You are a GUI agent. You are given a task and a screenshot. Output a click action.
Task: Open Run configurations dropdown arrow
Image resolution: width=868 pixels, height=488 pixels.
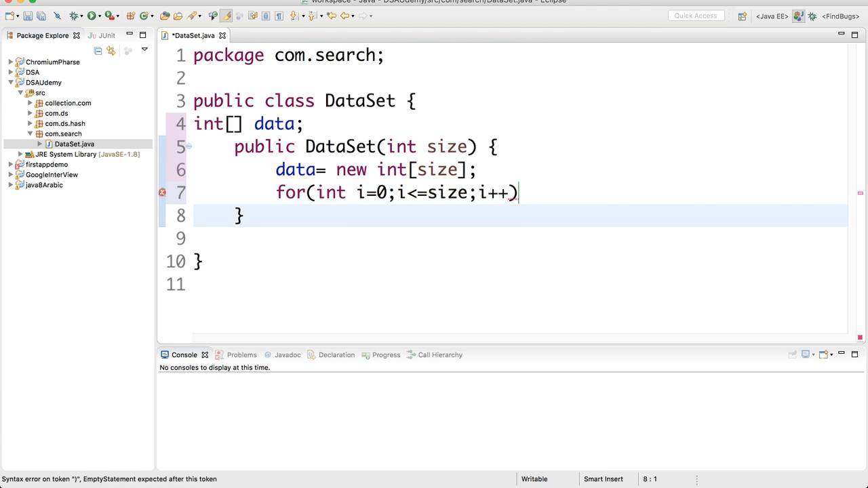tap(100, 16)
